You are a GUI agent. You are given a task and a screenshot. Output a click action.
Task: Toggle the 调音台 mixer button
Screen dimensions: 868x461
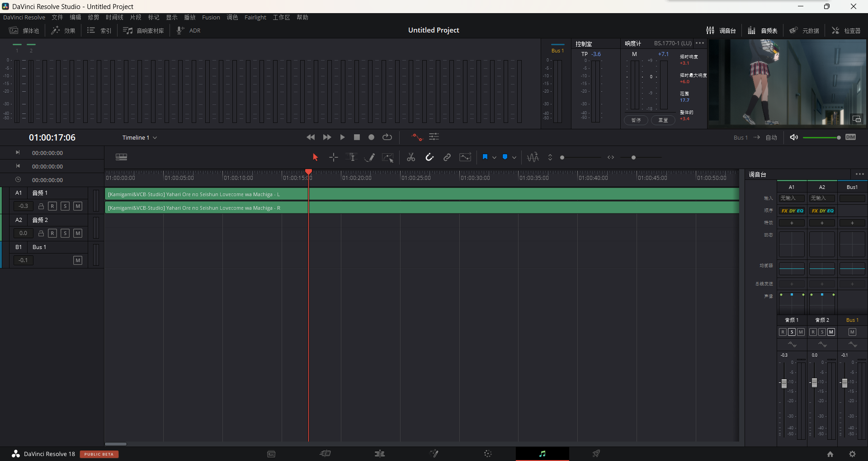point(721,31)
